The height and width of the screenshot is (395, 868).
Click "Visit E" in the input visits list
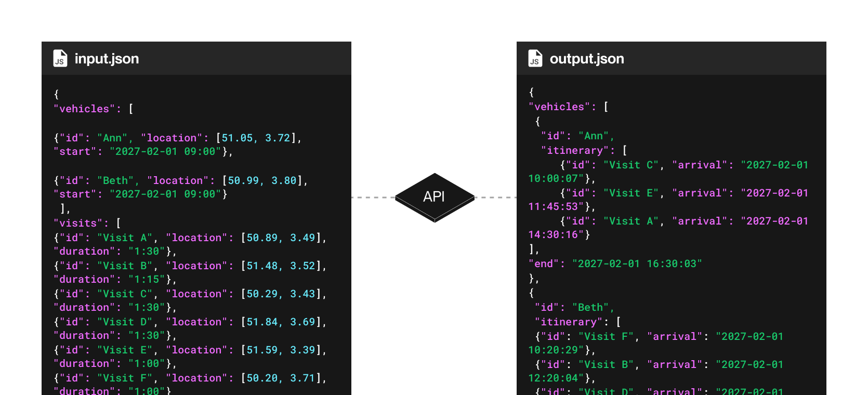tap(125, 350)
